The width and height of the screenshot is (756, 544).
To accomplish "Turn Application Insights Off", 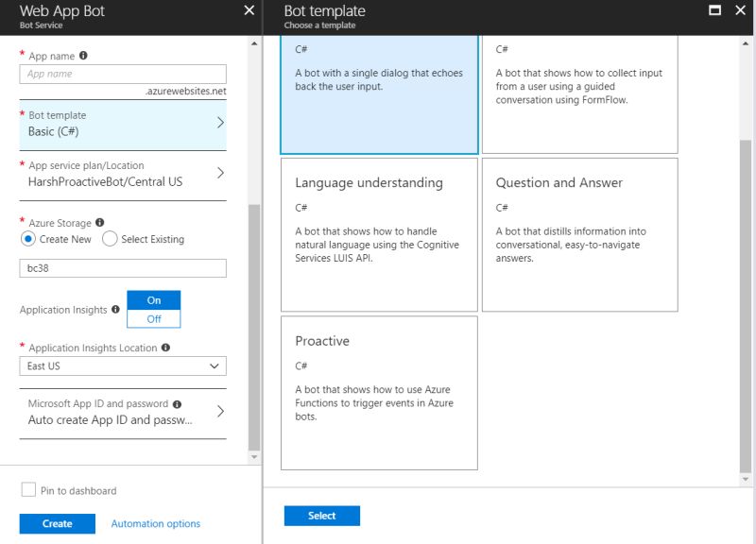I will (x=154, y=319).
